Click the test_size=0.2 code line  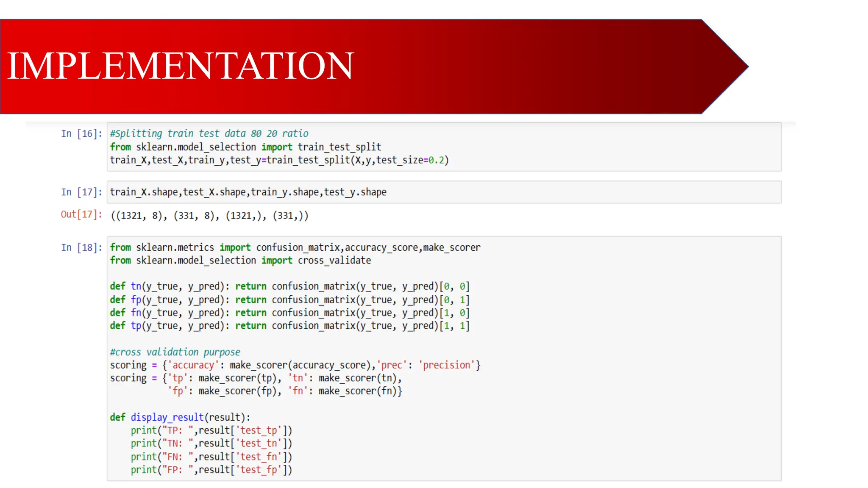pyautogui.click(x=279, y=160)
